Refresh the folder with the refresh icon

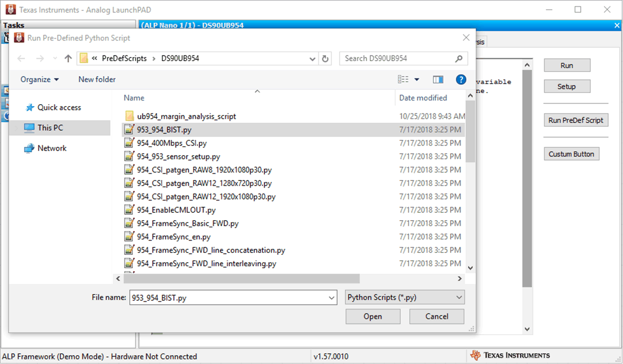click(325, 58)
